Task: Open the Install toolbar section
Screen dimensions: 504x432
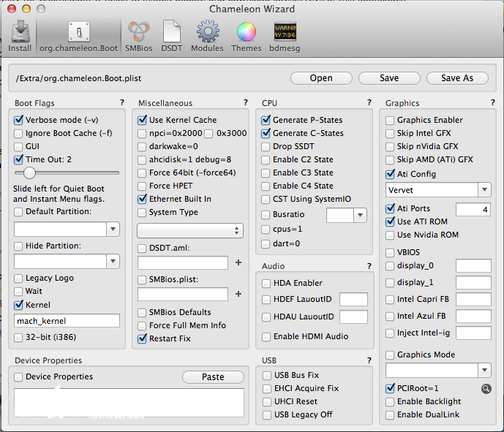Action: click(20, 35)
